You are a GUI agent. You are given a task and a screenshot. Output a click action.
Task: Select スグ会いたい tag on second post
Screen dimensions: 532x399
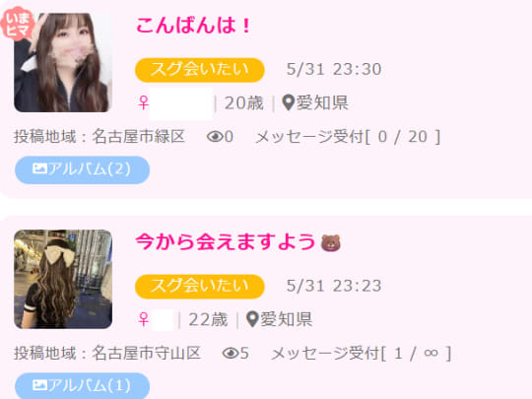(200, 287)
